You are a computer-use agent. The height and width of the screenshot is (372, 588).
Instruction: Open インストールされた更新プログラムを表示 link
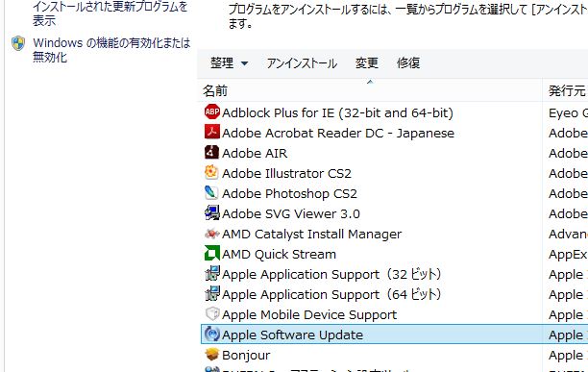tap(110, 13)
